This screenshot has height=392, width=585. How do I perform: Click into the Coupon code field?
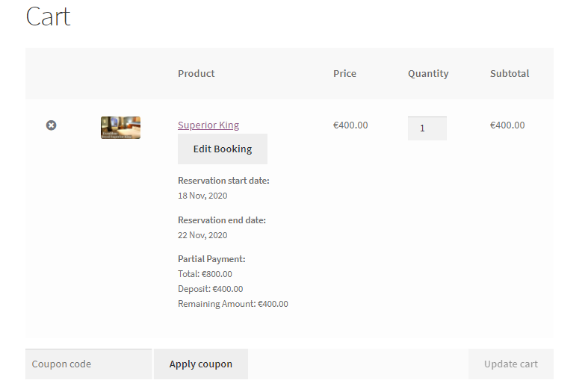88,364
